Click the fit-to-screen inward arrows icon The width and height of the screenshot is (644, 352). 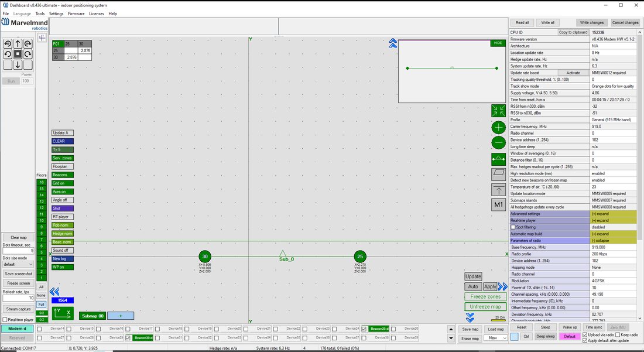coord(499,111)
